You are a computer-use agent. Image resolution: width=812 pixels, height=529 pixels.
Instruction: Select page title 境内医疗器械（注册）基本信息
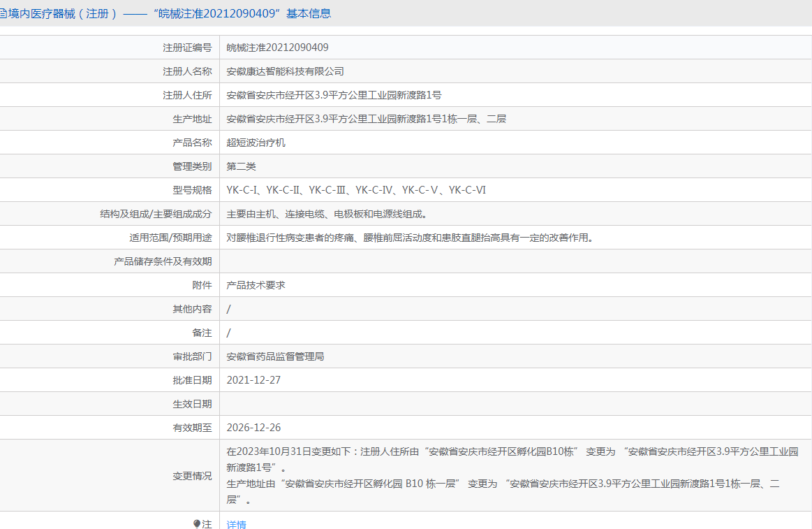click(165, 13)
